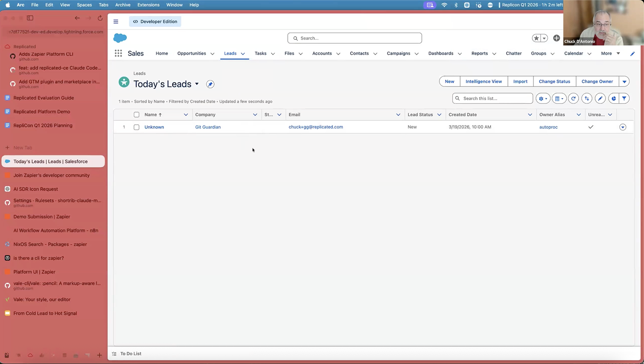
Task: Open the Unknown lead name link
Action: coord(154,127)
